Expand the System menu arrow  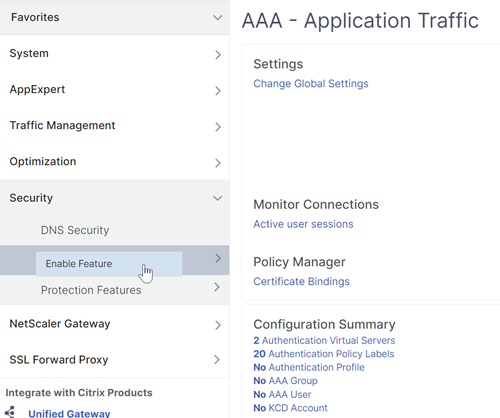[x=218, y=55]
